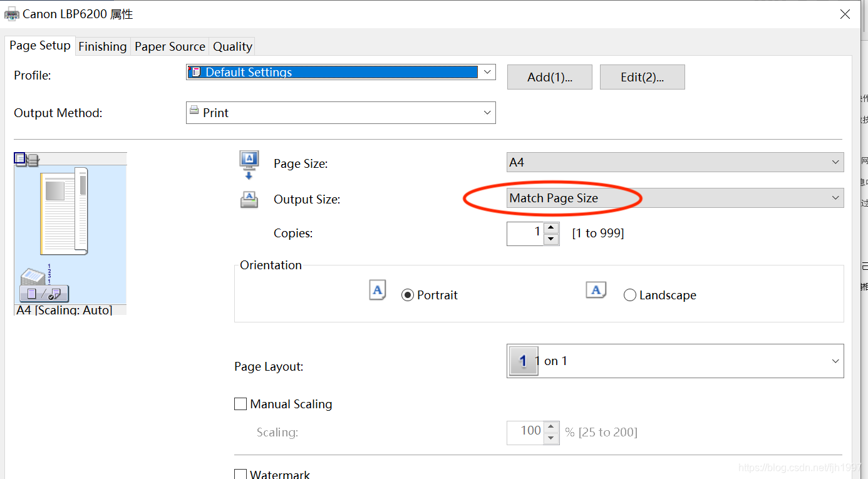This screenshot has height=479, width=868.
Task: Click the printer view icon above preview
Action: [x=33, y=160]
